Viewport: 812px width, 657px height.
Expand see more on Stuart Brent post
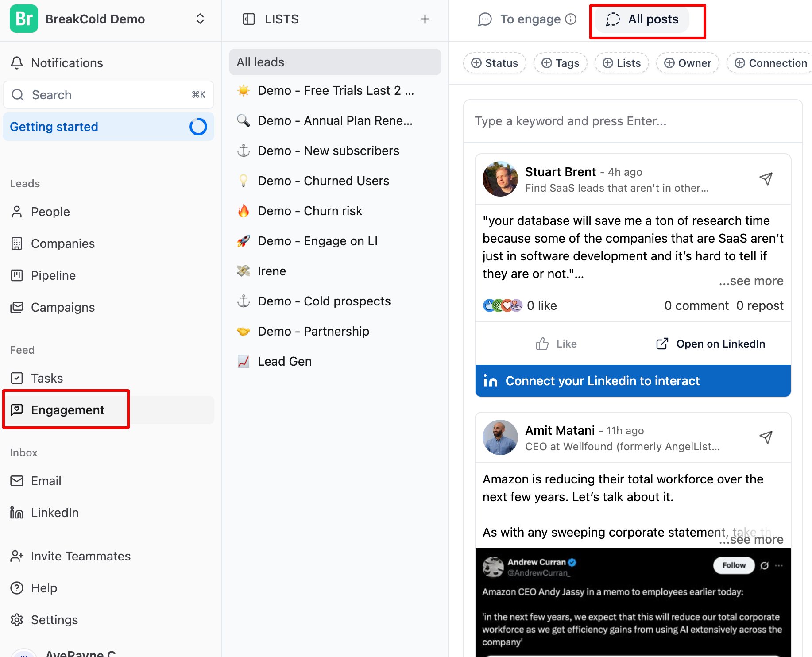click(x=751, y=281)
